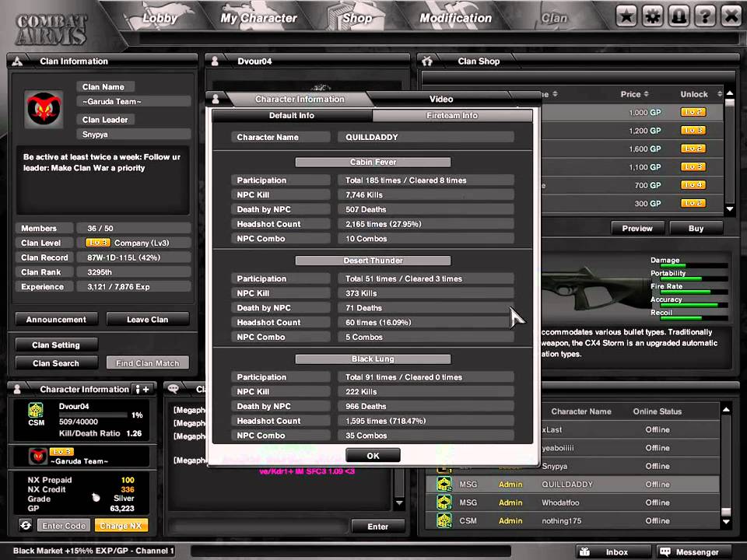Image resolution: width=747 pixels, height=560 pixels.
Task: Select the 1,200 GP shop item row
Action: point(632,131)
